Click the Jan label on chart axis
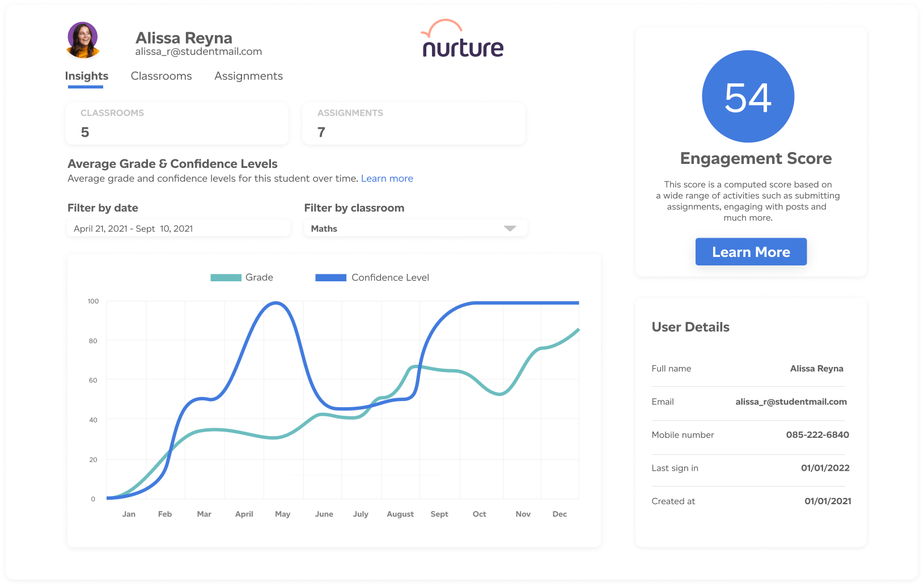 point(129,514)
